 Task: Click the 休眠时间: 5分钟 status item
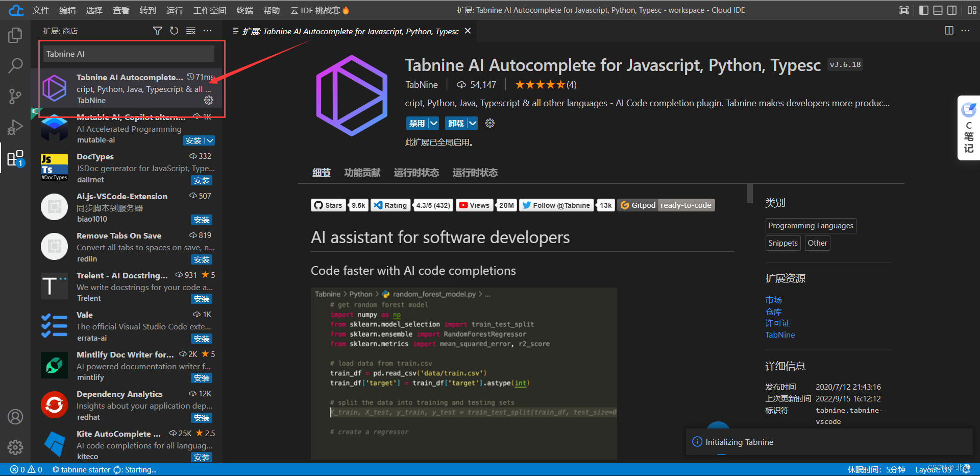click(876, 470)
